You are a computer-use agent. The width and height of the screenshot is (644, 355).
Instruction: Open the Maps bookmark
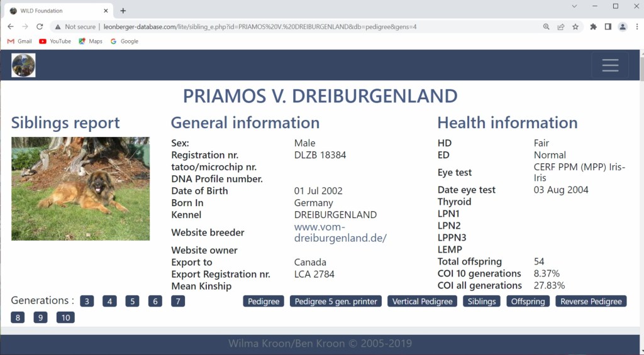point(91,41)
